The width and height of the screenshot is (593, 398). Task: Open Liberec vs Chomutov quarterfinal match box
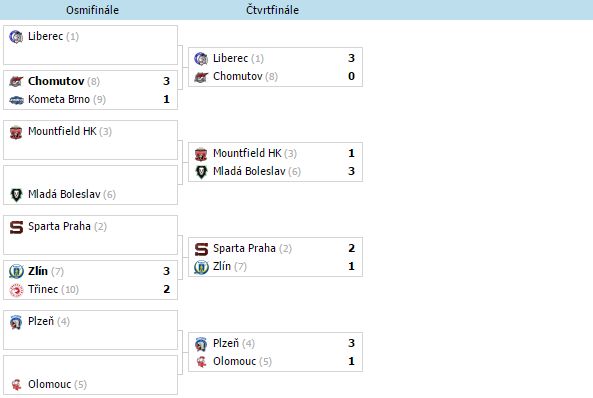click(275, 67)
